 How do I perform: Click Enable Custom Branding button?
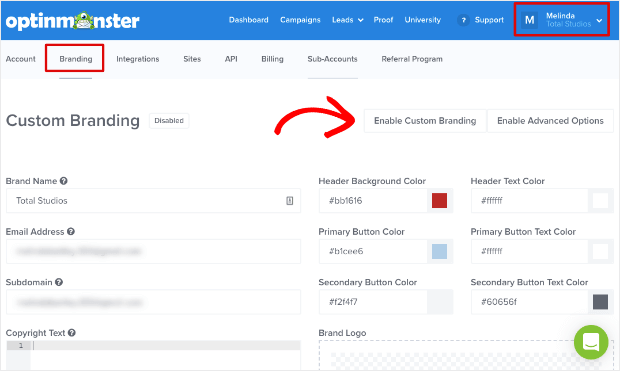point(425,121)
